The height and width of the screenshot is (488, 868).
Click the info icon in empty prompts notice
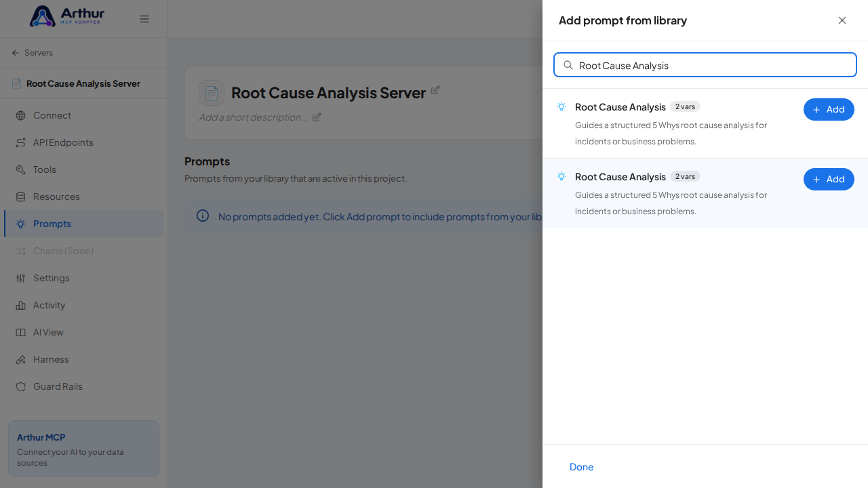(x=203, y=216)
